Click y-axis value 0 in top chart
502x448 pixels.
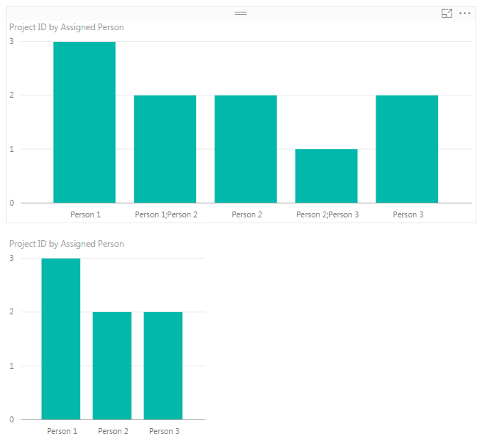[12, 203]
